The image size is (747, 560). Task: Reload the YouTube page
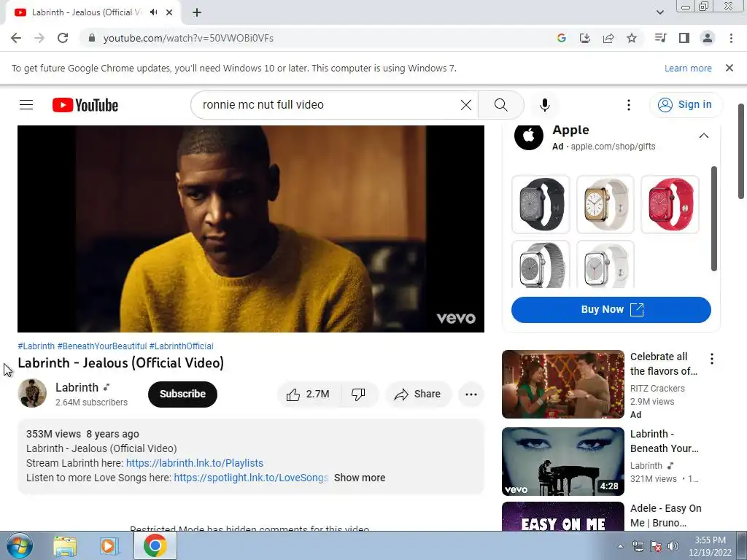pos(63,38)
